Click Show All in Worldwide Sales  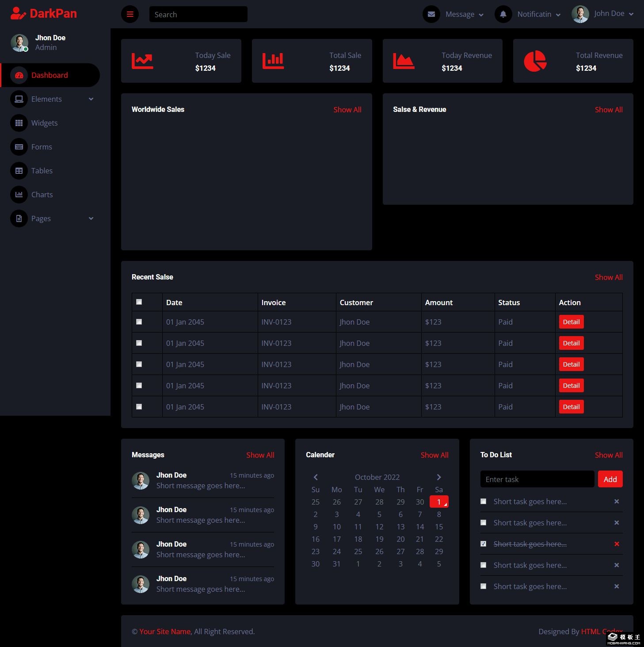pos(347,110)
